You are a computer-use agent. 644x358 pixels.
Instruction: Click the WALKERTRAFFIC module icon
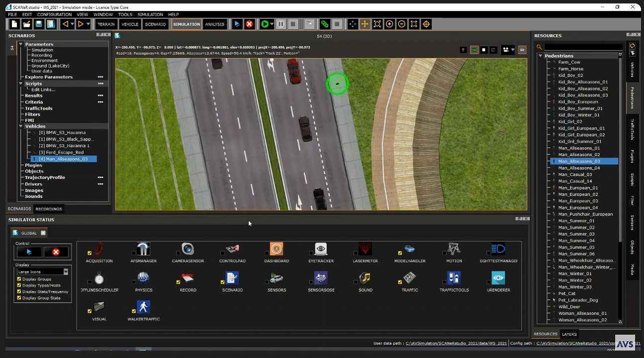[143, 307]
